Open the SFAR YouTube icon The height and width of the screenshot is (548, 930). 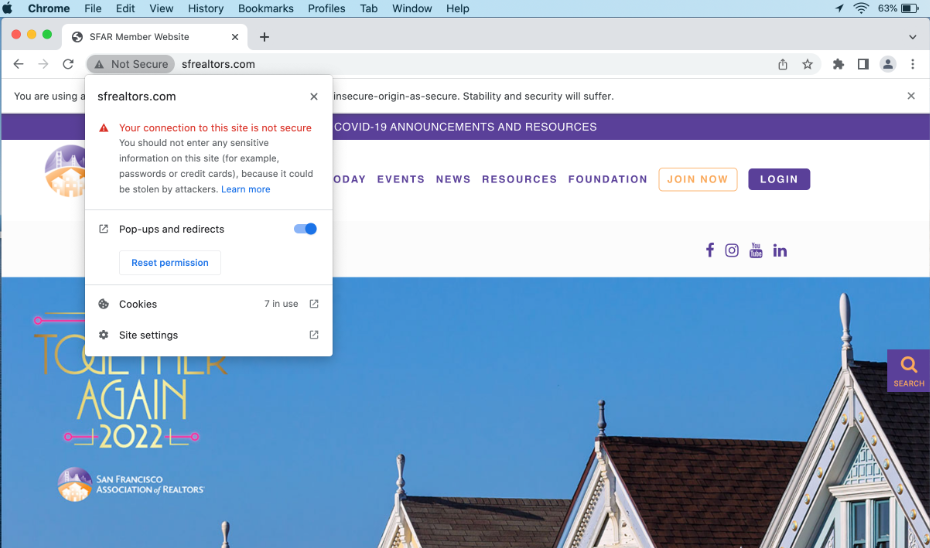756,250
